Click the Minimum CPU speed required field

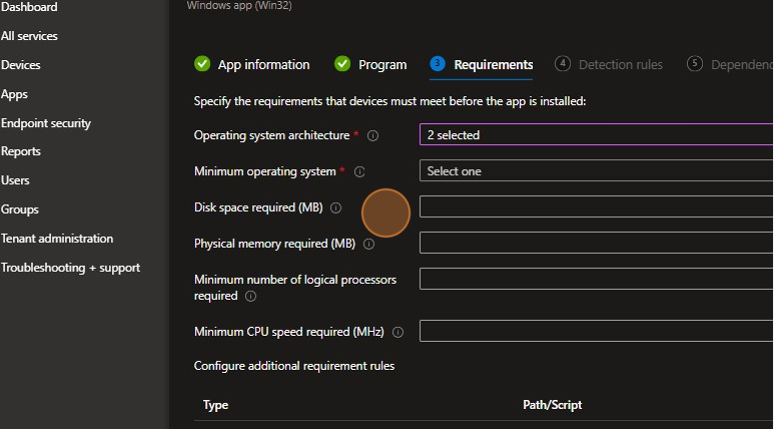(x=596, y=331)
